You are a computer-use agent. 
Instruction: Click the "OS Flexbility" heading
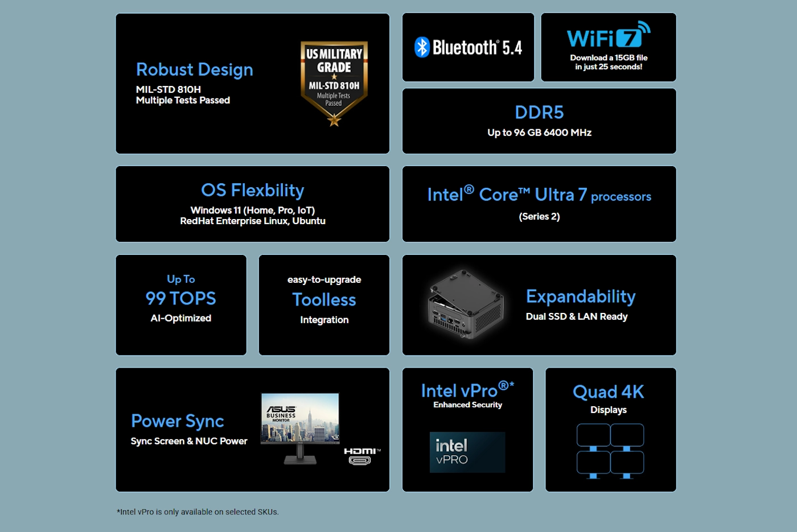point(253,190)
